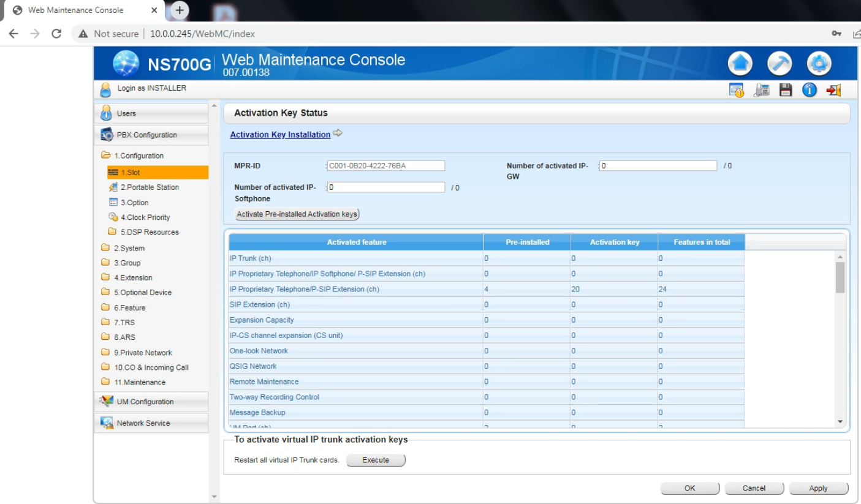The height and width of the screenshot is (504, 861).
Task: Click the sidebar scrollbar up arrow
Action: pos(214,106)
